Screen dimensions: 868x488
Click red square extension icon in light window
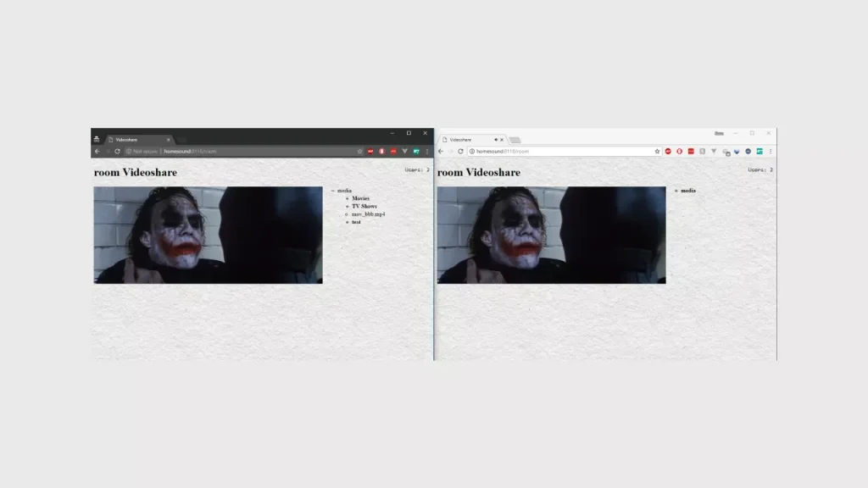tap(691, 151)
